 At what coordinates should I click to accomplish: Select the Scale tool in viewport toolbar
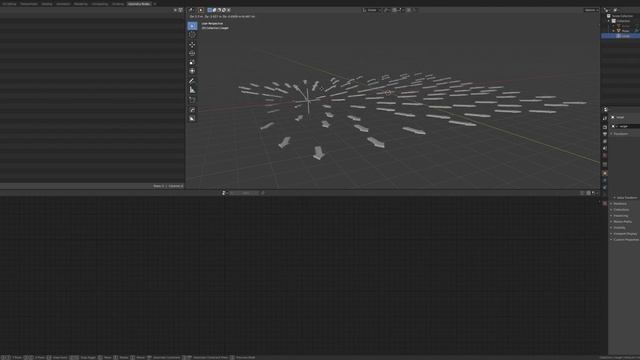tap(192, 62)
